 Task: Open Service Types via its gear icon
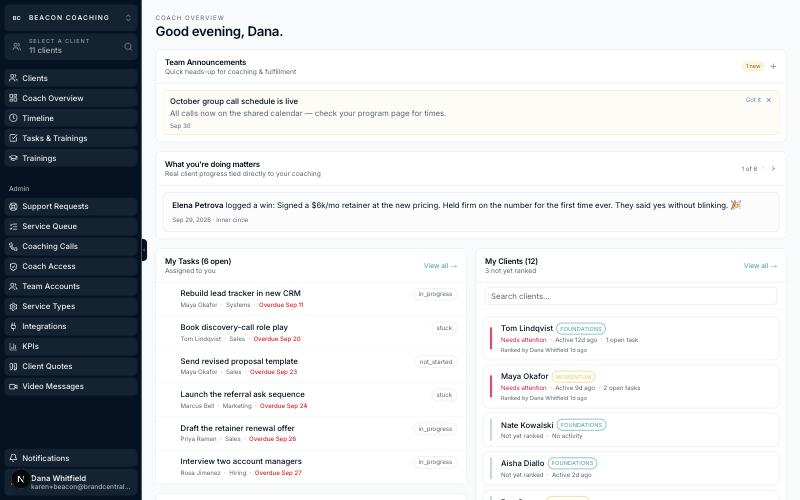coord(13,306)
